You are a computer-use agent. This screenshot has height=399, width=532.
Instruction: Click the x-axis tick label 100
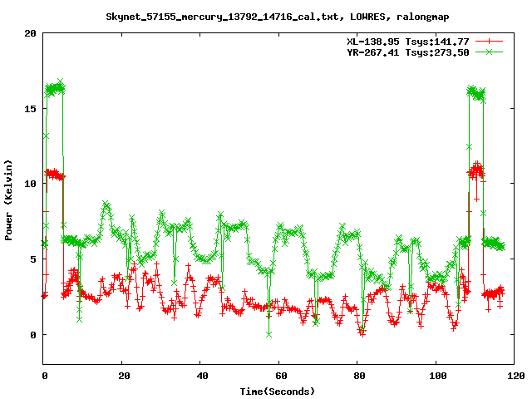click(438, 376)
